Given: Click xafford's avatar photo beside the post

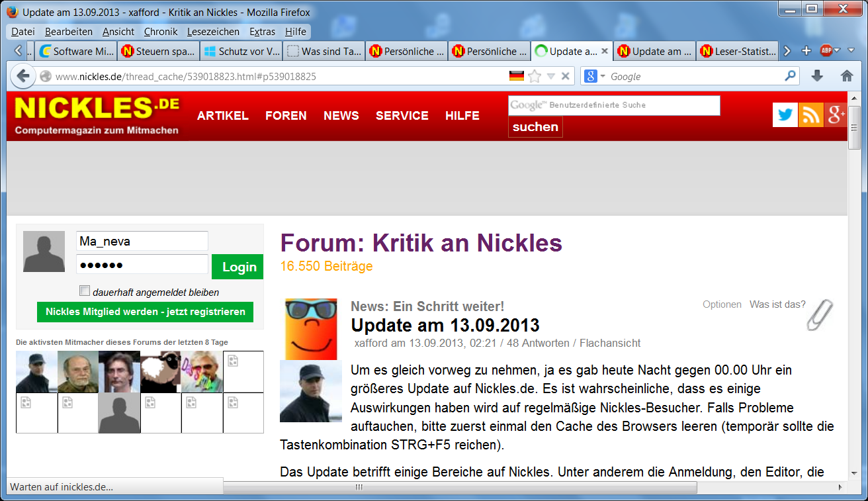Looking at the screenshot, I should coord(311,391).
